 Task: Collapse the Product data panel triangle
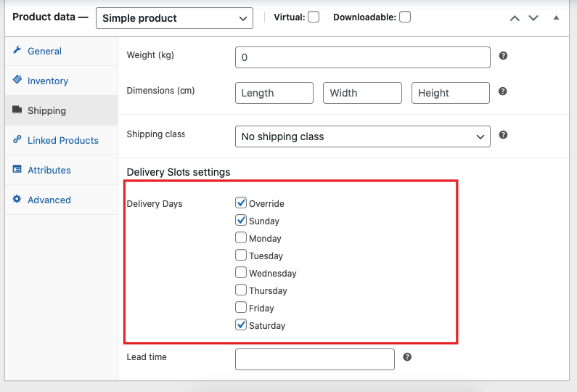[x=557, y=17]
